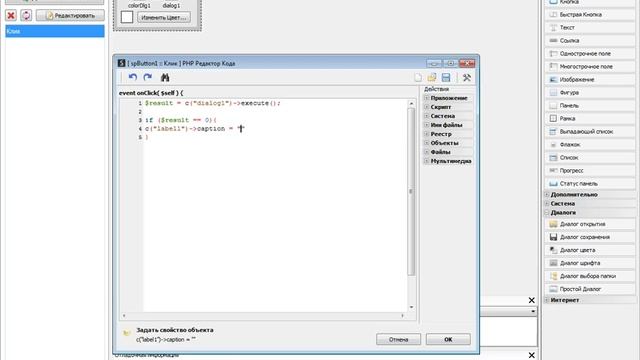Pick the Многострочное поле component
Viewport: 640px width, 360px height.
coord(589,67)
